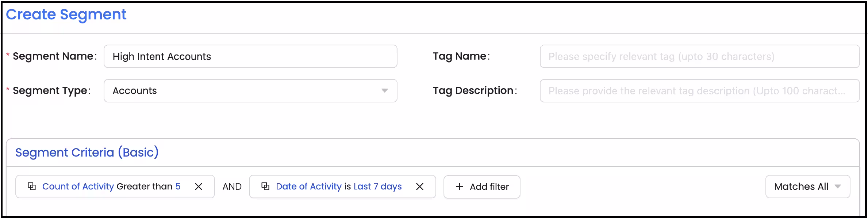Click the Create Segment title
Screen dimensions: 868x218
pos(66,15)
